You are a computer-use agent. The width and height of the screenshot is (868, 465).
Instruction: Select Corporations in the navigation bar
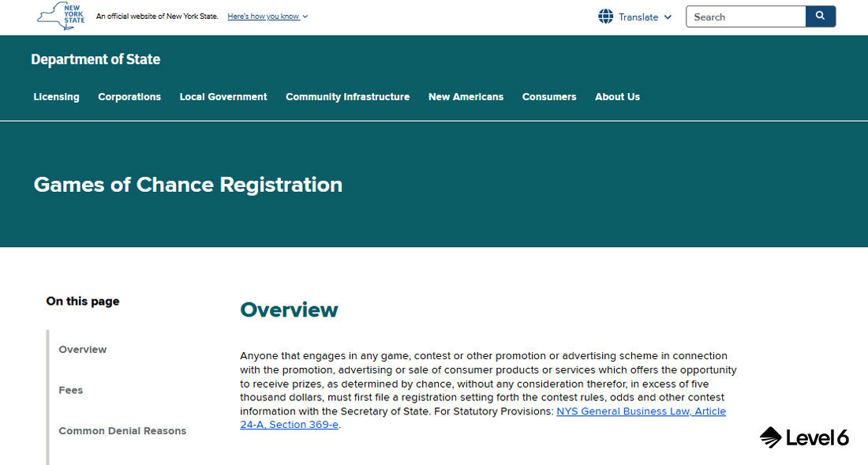(x=129, y=97)
